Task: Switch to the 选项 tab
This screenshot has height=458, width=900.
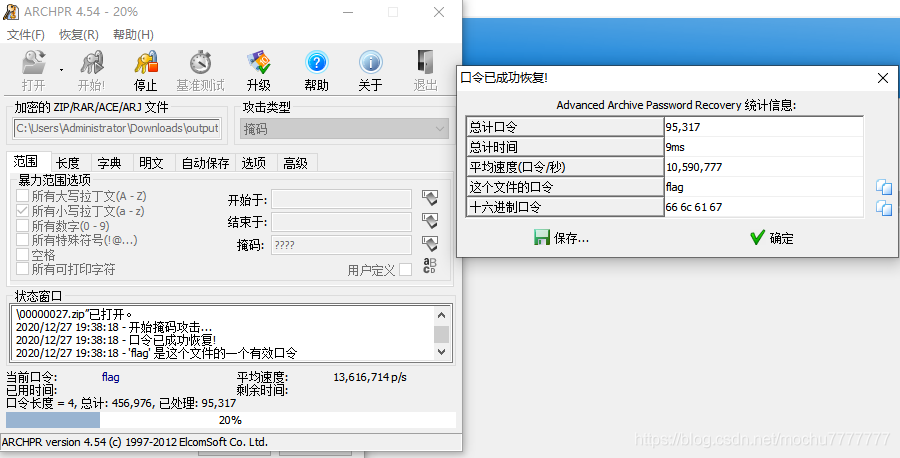Action: pos(254,163)
